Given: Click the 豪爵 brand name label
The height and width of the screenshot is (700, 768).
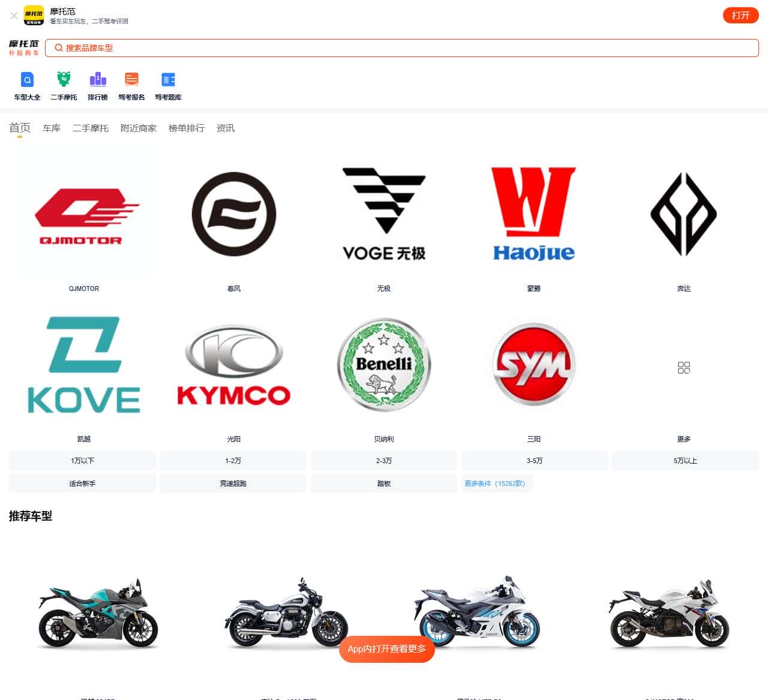Looking at the screenshot, I should [x=534, y=289].
